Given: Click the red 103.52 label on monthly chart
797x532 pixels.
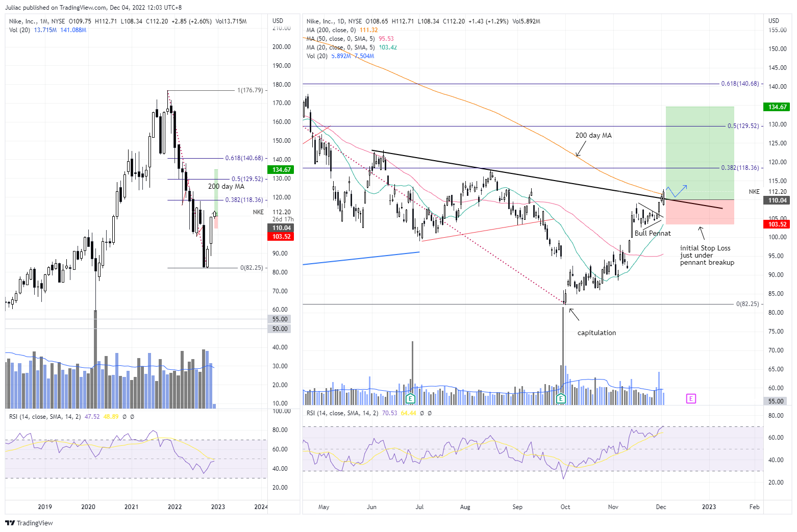Looking at the screenshot, I should pos(282,237).
